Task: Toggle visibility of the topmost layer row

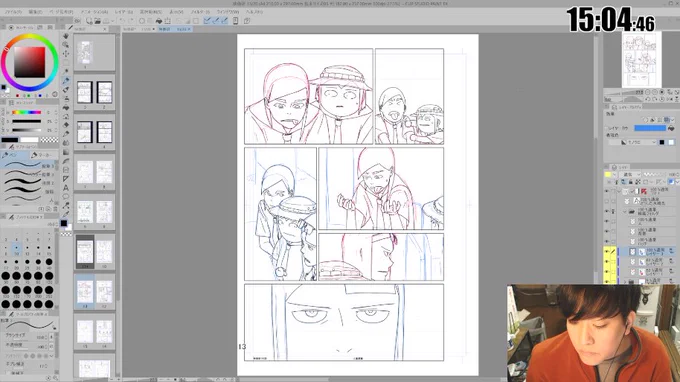Action: pos(607,191)
